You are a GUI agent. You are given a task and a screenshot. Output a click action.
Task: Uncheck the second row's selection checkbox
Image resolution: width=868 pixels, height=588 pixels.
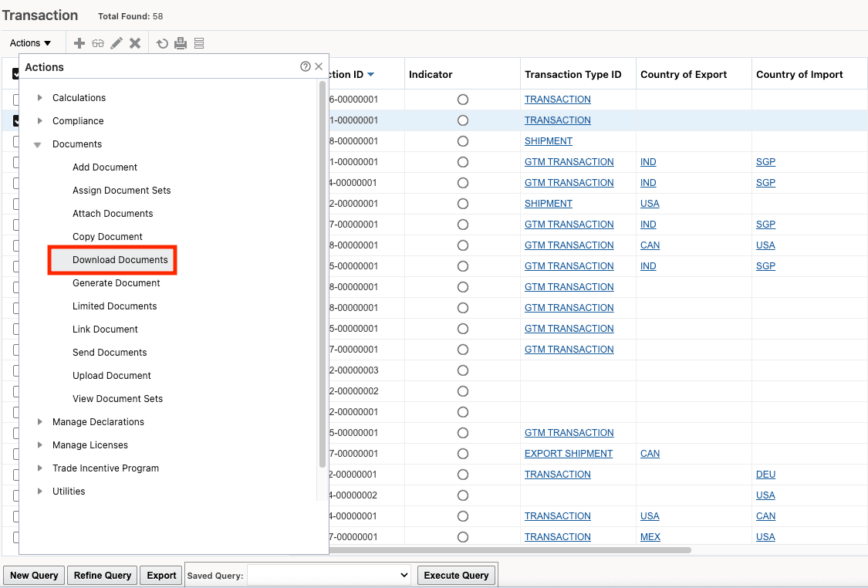coord(17,120)
